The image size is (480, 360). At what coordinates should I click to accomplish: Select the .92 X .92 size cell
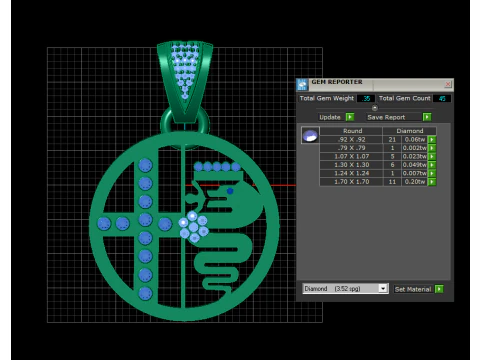click(351, 140)
